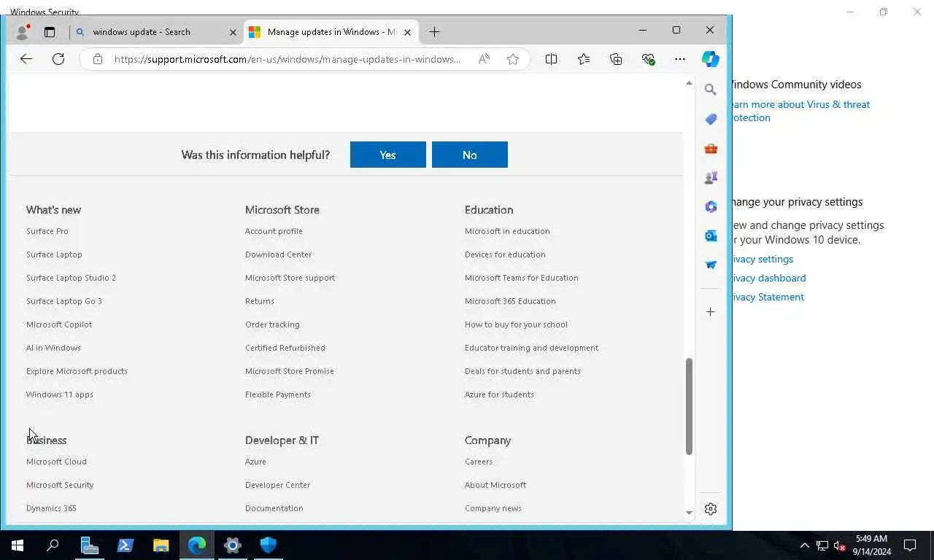Open Learn more about Virus & threat protection
This screenshot has width=934, height=560.
click(801, 111)
